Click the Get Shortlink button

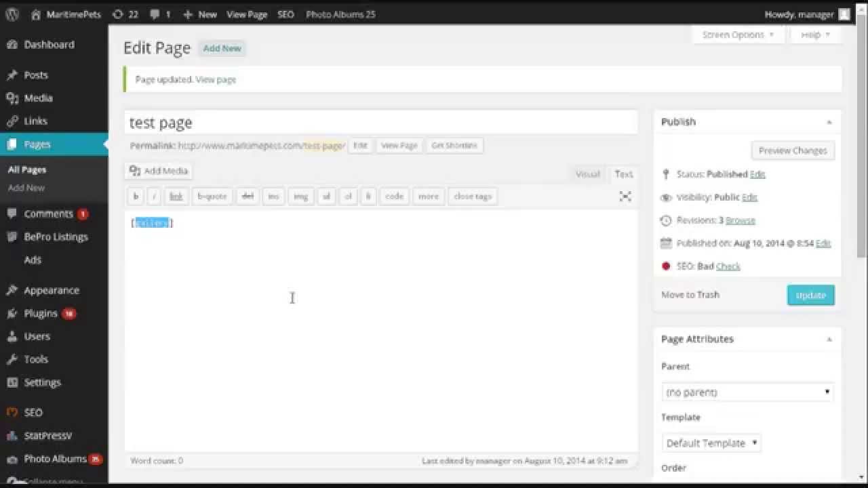[454, 146]
